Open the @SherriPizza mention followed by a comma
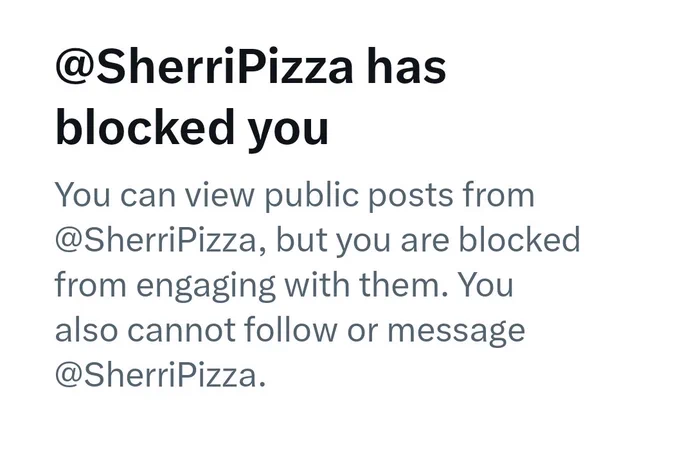Screen dimensions: 680x458 click(156, 240)
